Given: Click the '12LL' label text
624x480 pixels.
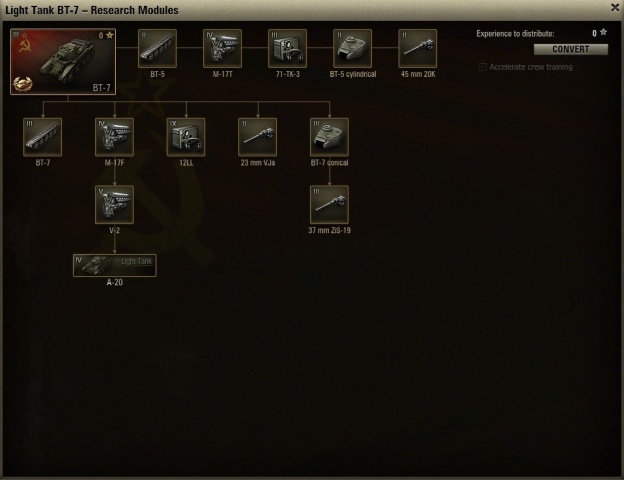Looking at the screenshot, I should click(x=186, y=163).
